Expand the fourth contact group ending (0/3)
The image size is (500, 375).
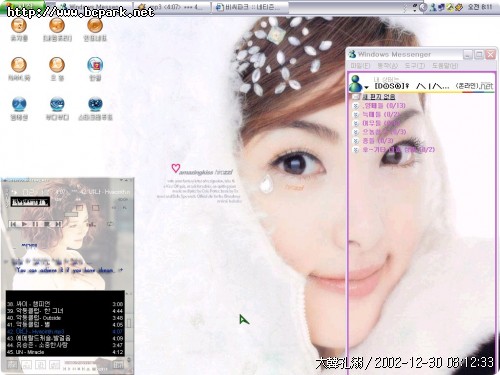coord(356,132)
